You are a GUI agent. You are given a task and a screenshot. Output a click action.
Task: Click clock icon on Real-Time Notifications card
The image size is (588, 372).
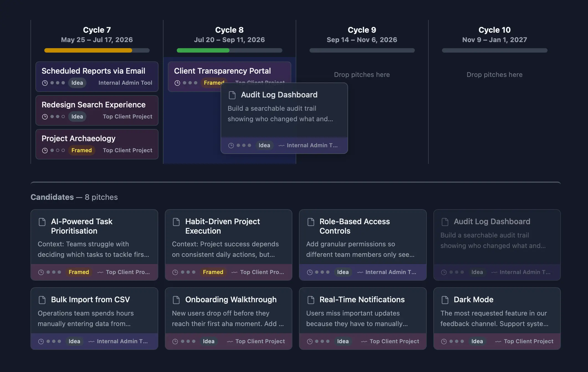(x=310, y=342)
